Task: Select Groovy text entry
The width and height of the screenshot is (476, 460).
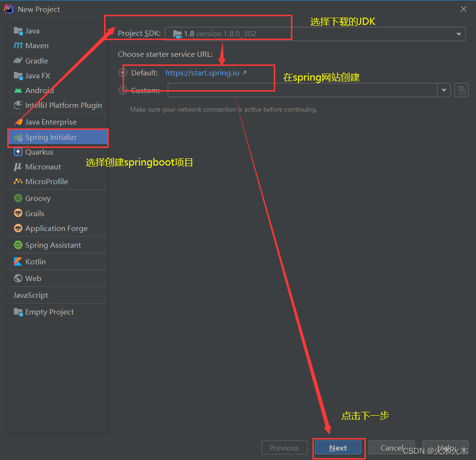Action: 38,199
